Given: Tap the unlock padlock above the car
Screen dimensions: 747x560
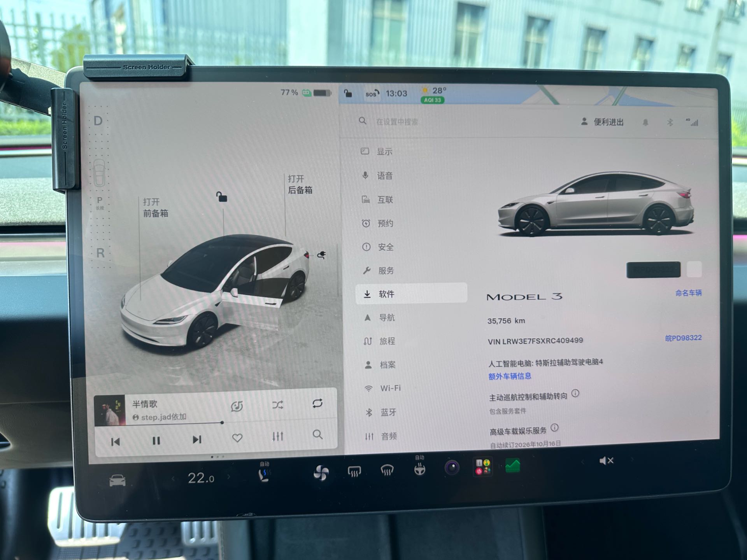Looking at the screenshot, I should pyautogui.click(x=222, y=197).
